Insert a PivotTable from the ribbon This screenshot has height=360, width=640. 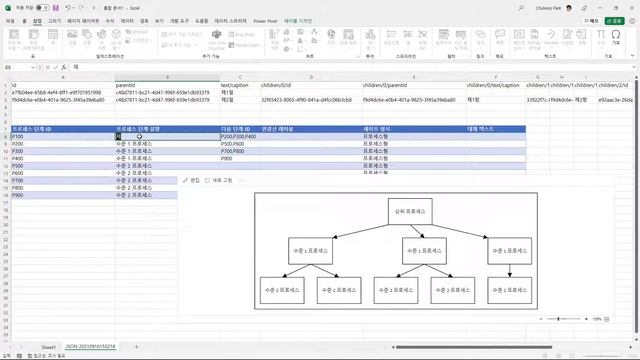pos(14,40)
